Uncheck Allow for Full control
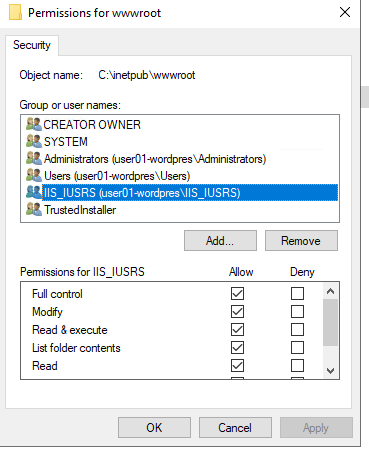The width and height of the screenshot is (369, 449). [x=237, y=294]
